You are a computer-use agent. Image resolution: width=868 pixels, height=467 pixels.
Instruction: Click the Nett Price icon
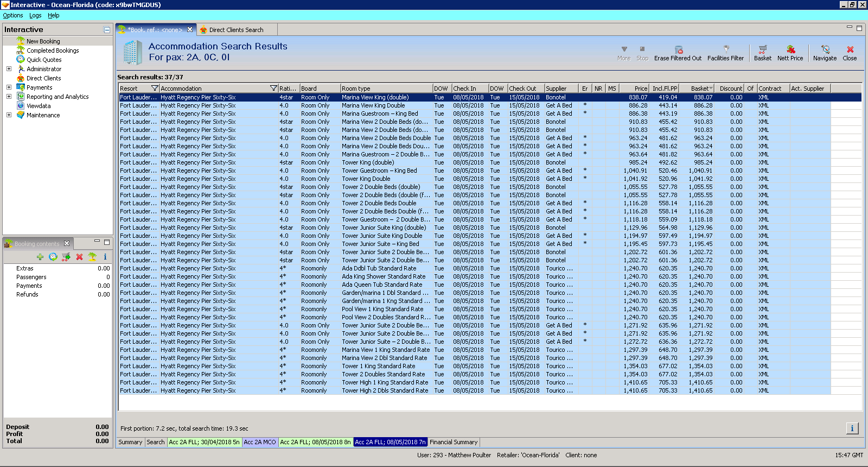[790, 49]
